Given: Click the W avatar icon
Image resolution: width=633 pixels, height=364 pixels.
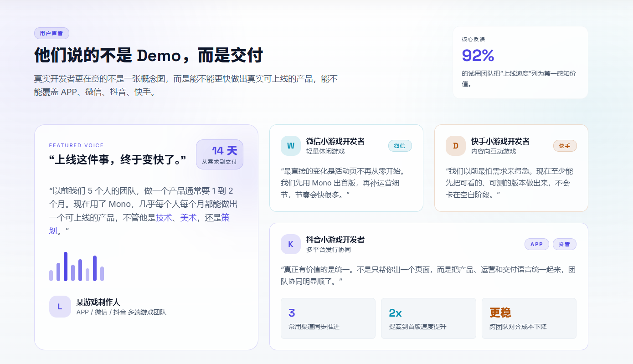Looking at the screenshot, I should pos(291,146).
